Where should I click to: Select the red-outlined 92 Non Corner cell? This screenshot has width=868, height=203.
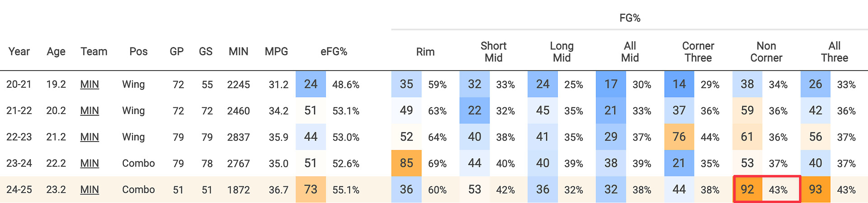747,189
